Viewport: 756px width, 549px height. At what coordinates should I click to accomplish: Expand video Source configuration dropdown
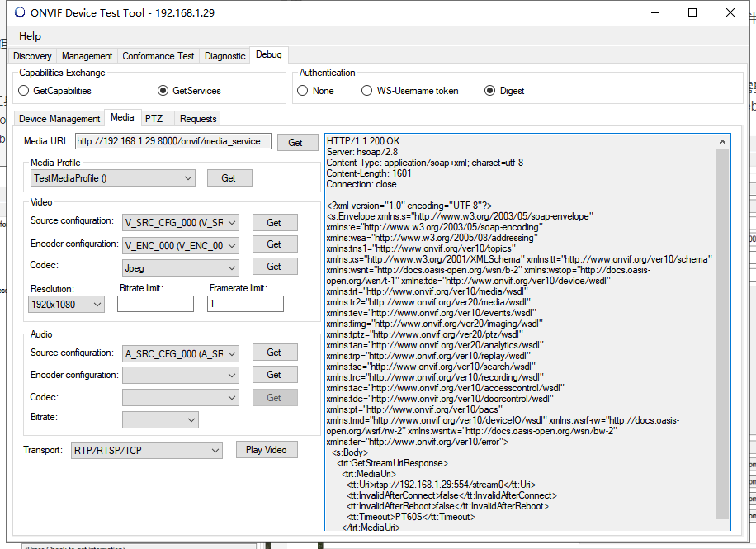181,222
